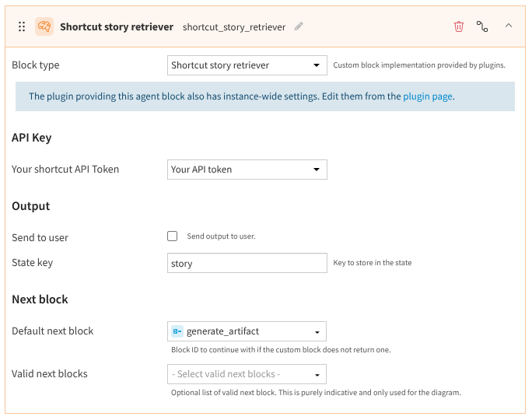Click the connection nodes icon in header
This screenshot has width=532, height=420.
[x=483, y=26]
